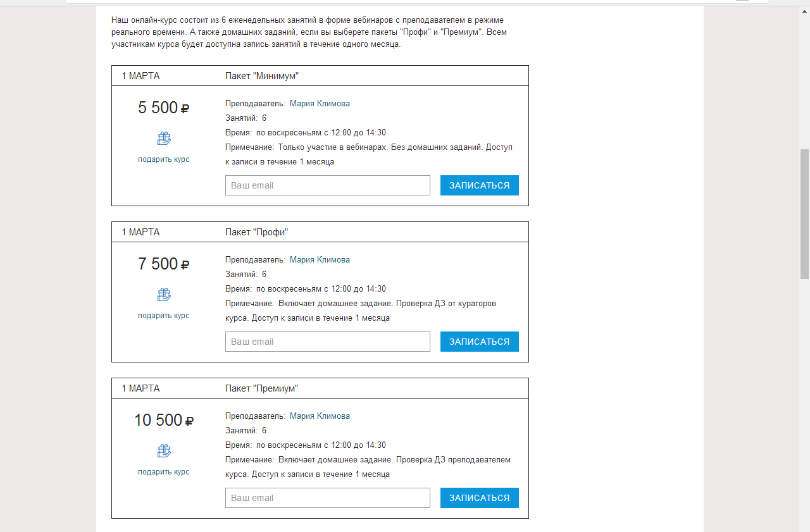Click gift icon in Премиум package

tap(164, 451)
